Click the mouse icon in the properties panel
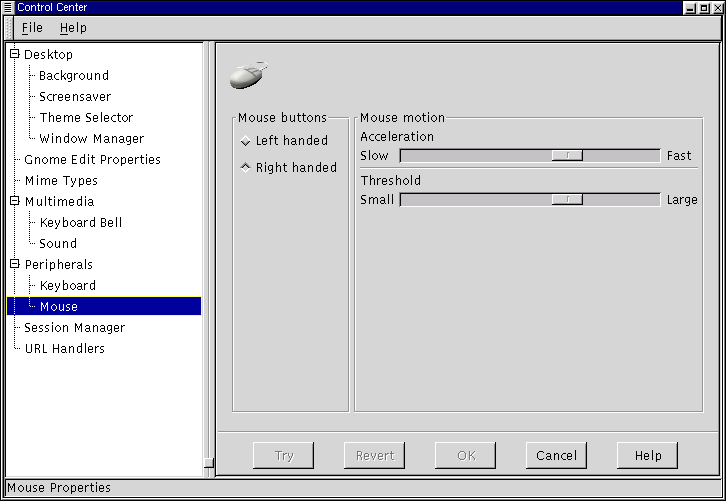 (x=248, y=75)
